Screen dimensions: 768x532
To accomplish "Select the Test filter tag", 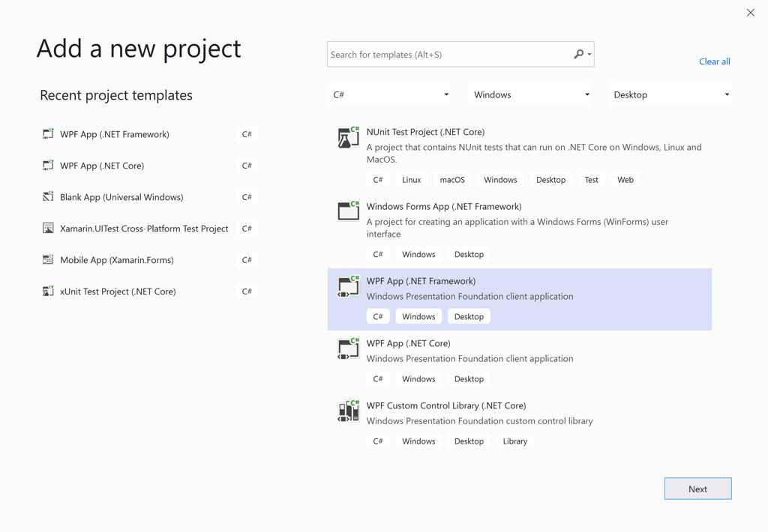I will (x=591, y=179).
